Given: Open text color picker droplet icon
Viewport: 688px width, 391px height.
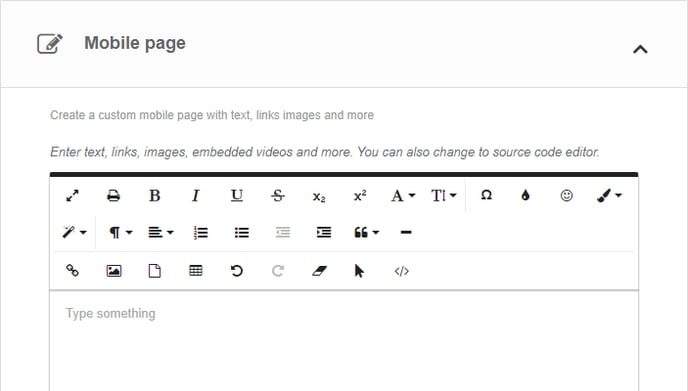Looking at the screenshot, I should pos(525,195).
